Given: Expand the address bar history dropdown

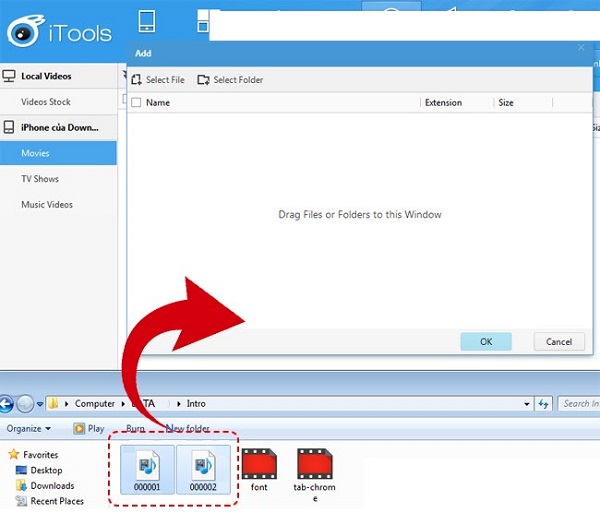Looking at the screenshot, I should pyautogui.click(x=527, y=404).
